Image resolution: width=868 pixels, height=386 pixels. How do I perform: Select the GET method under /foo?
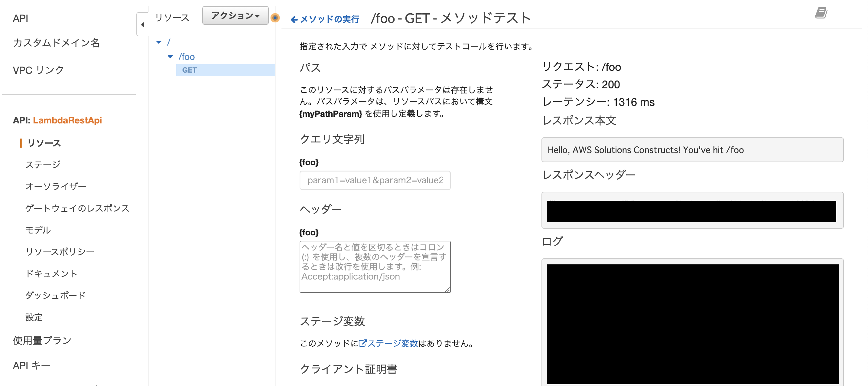(226, 70)
